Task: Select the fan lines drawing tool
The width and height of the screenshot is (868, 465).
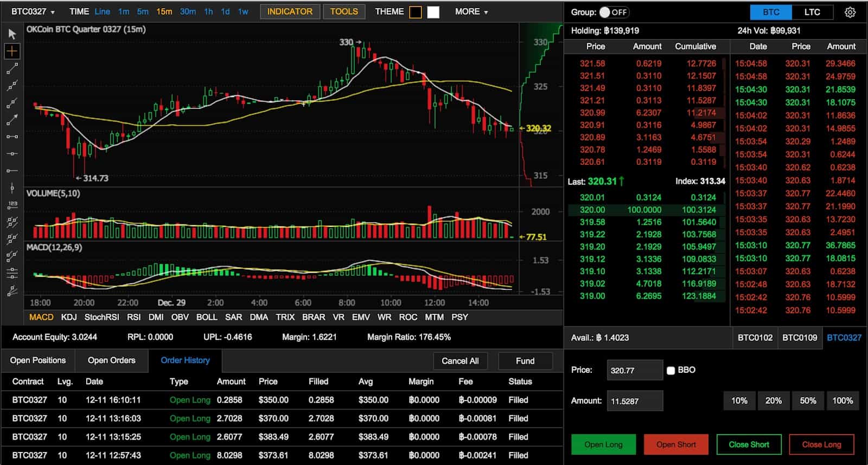Action: pos(12,290)
